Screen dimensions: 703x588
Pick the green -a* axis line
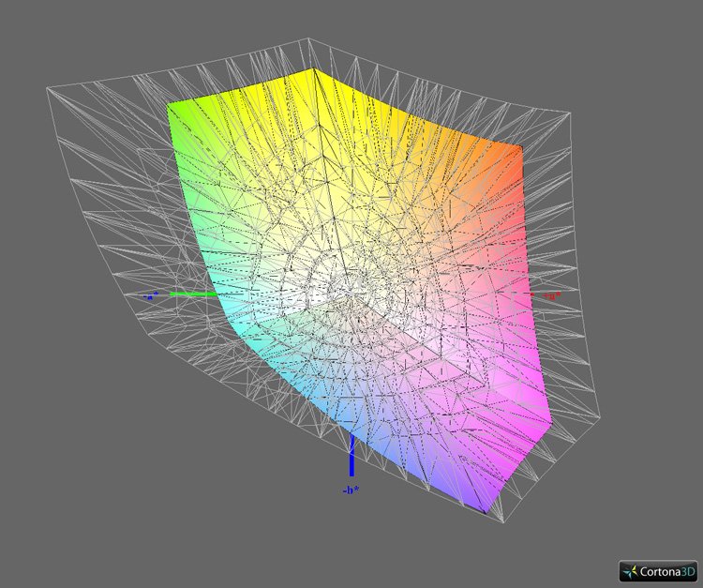(192, 294)
